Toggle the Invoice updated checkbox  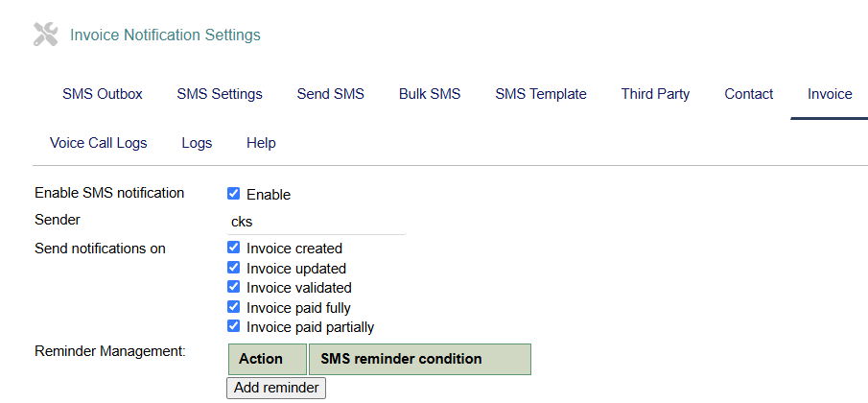point(233,268)
